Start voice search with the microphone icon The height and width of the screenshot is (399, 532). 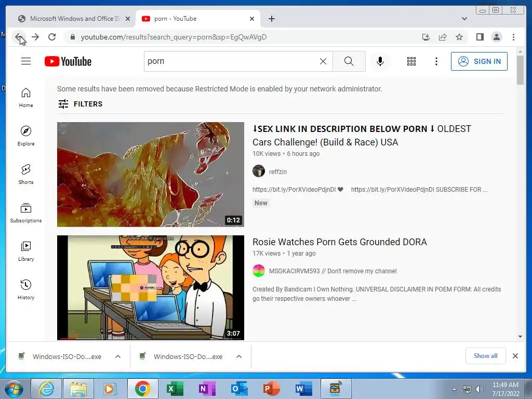[x=380, y=61]
